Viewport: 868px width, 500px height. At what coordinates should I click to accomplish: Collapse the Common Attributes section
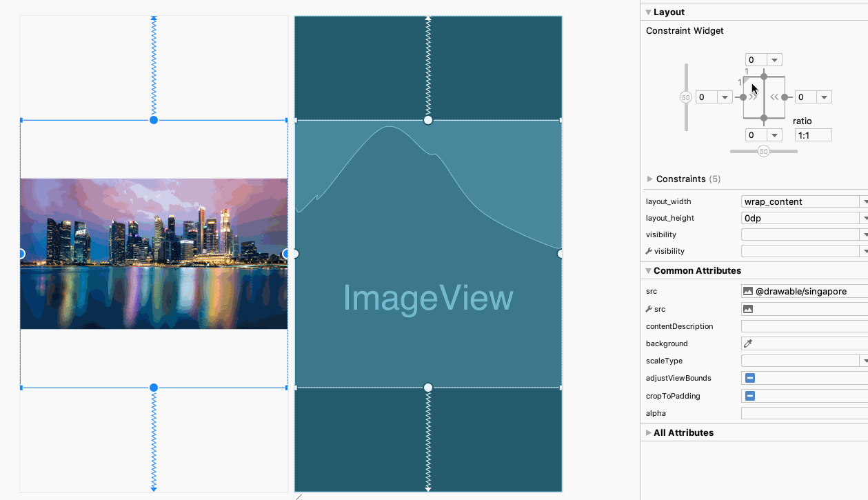[648, 271]
